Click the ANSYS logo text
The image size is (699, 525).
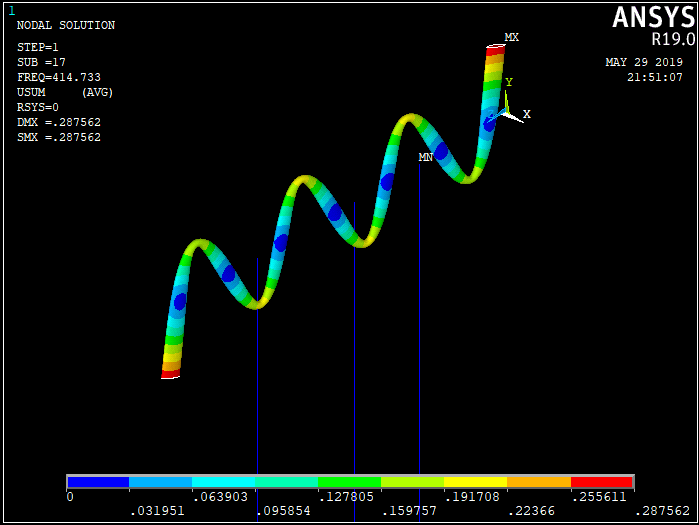point(654,18)
